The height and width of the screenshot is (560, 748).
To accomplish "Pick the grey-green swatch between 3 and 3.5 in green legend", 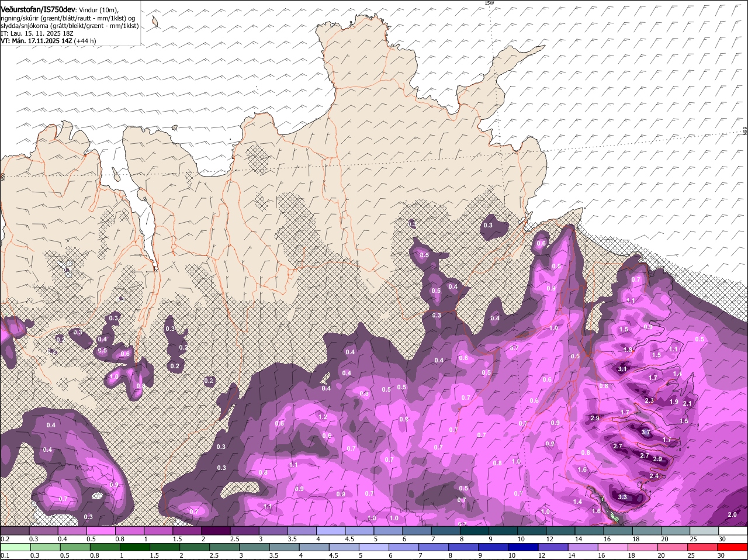I will [254, 547].
